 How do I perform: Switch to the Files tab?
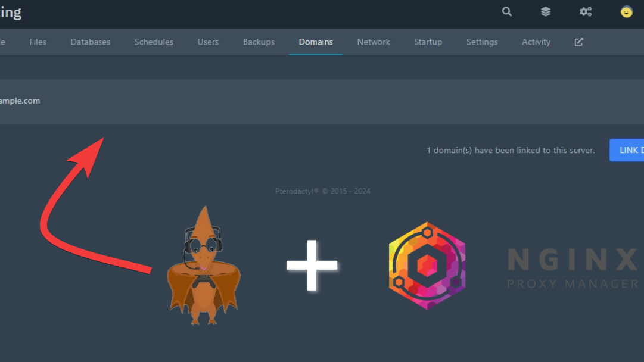[38, 42]
